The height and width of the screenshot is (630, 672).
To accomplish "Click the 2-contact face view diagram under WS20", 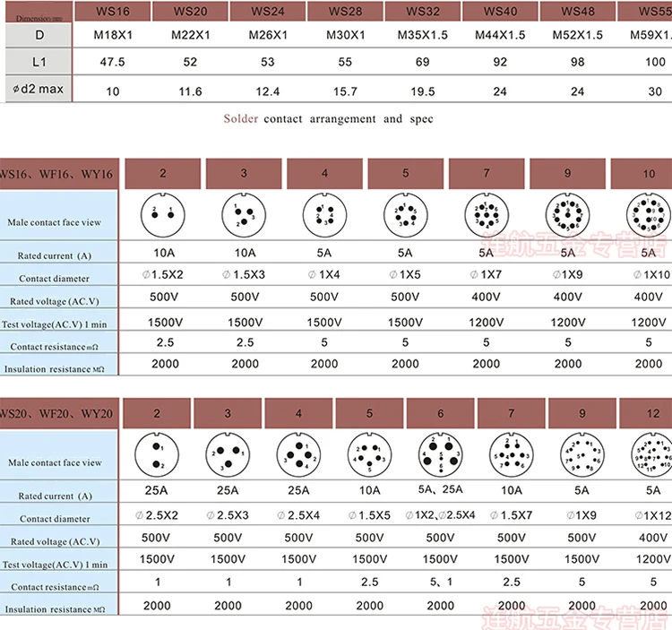I will pyautogui.click(x=157, y=455).
